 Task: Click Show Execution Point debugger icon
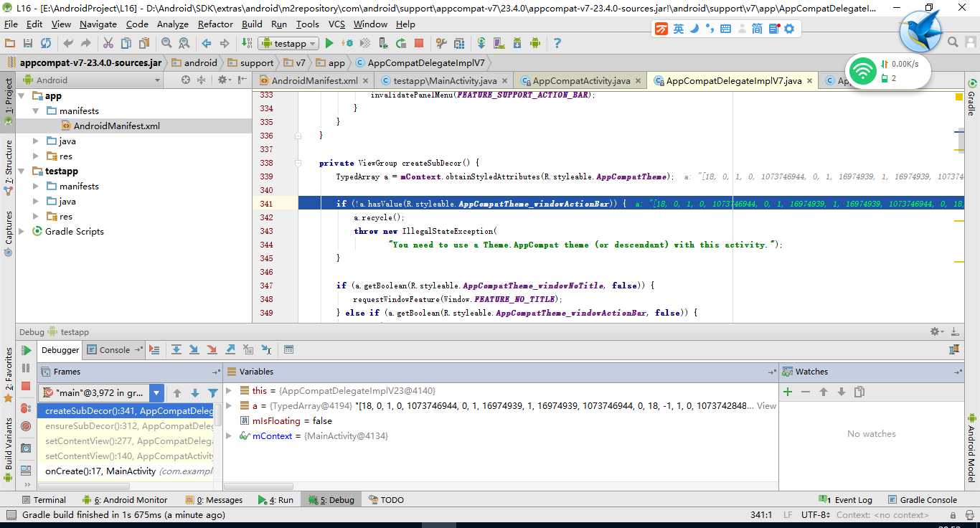click(154, 350)
